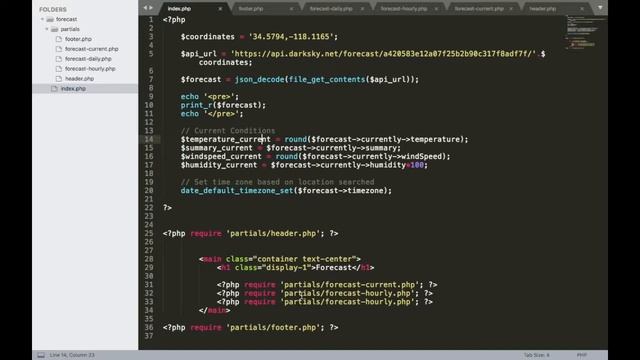This screenshot has height=360, width=640.
Task: Switch to the footer.php tab
Action: click(251, 9)
